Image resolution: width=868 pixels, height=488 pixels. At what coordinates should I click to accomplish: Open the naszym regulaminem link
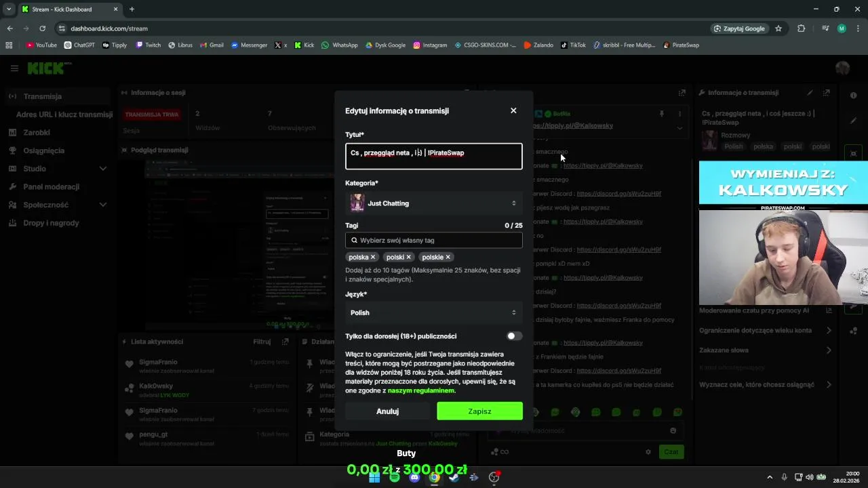tap(421, 390)
